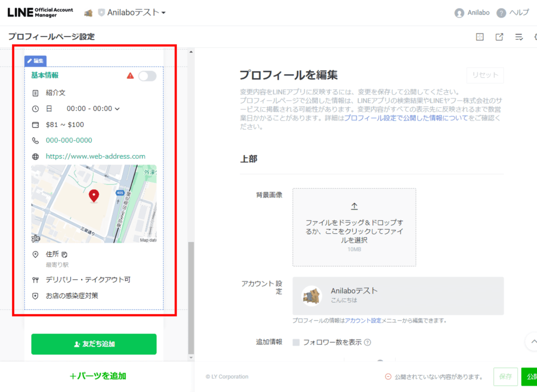Click the copy icon next to 住所

(65, 255)
